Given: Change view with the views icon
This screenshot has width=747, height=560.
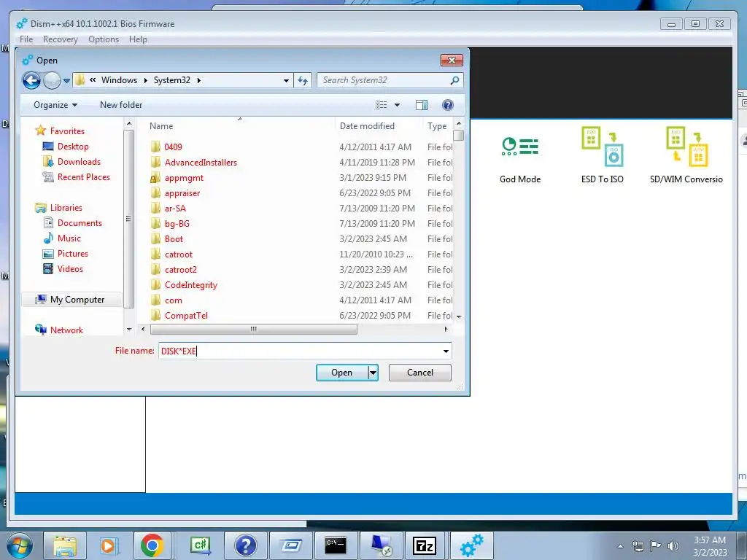Looking at the screenshot, I should click(x=381, y=105).
